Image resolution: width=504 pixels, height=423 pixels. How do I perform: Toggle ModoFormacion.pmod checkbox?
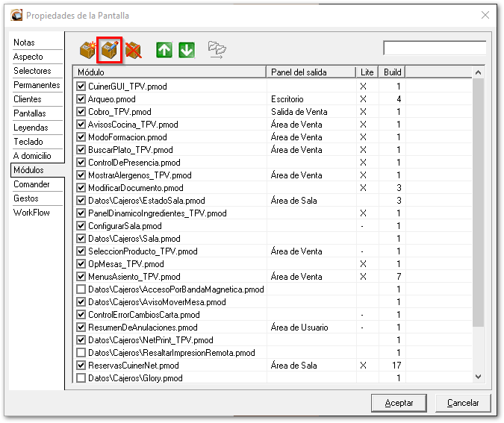[x=81, y=137]
